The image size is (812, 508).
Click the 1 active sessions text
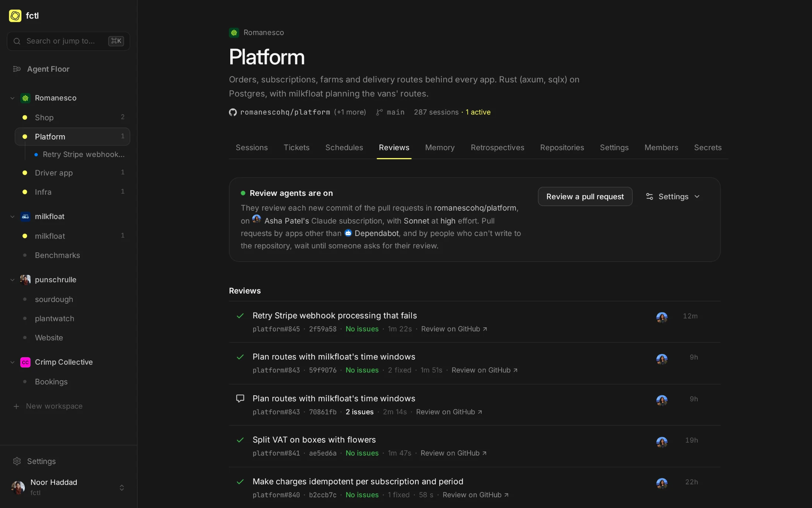[478, 112]
